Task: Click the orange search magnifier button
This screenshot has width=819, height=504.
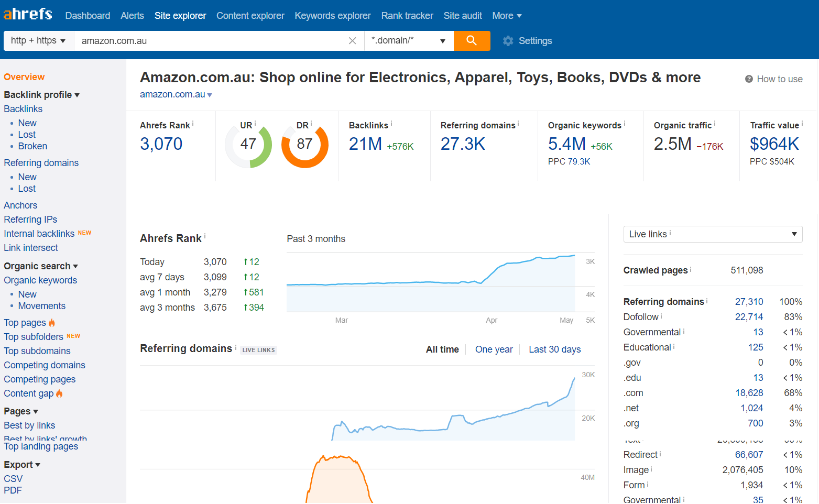Action: [472, 41]
